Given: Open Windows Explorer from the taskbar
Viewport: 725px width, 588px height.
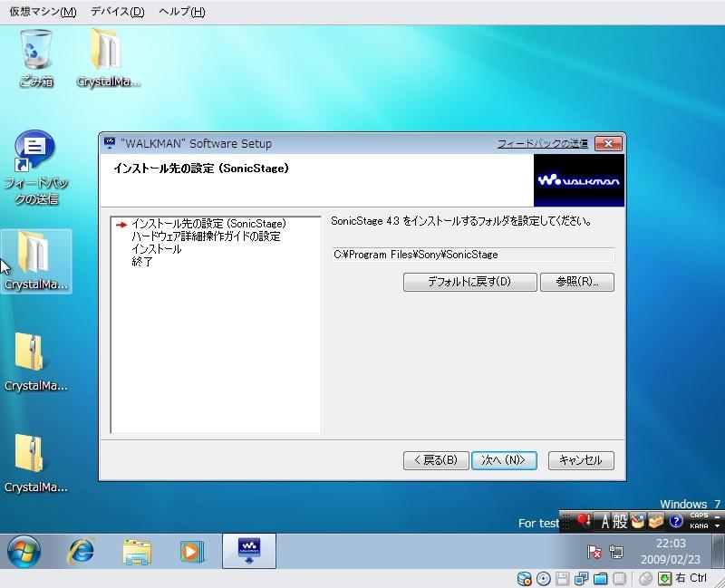Looking at the screenshot, I should click(137, 552).
